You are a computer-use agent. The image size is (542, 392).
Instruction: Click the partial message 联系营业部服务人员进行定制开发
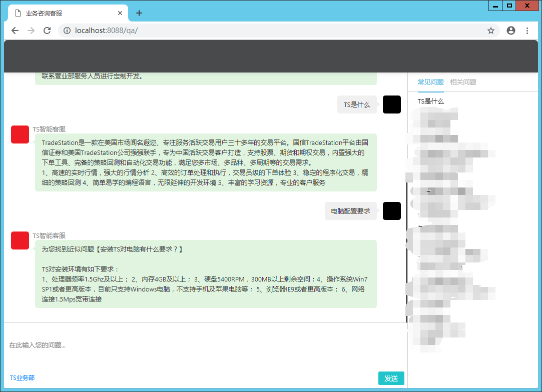[92, 76]
